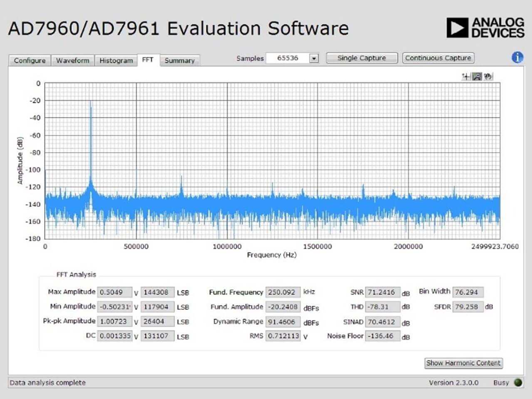Activate the zoom magnifier graph tool
The width and height of the screenshot is (532, 399).
[477, 76]
